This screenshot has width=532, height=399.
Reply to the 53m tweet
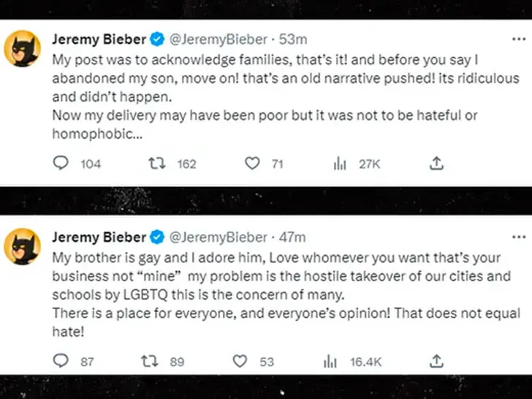(x=63, y=164)
